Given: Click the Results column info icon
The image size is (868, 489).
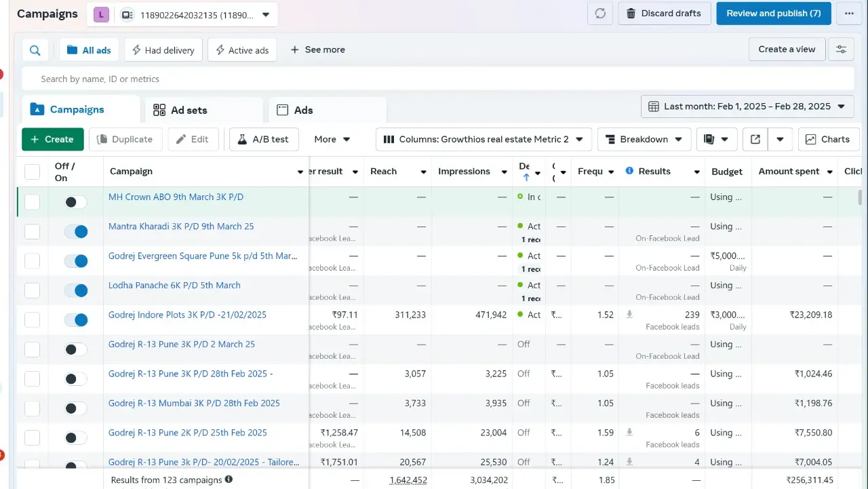Looking at the screenshot, I should click(x=629, y=171).
